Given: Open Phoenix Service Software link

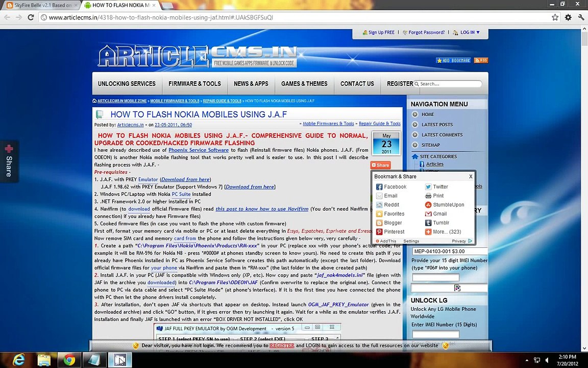Looking at the screenshot, I should click(x=199, y=150).
